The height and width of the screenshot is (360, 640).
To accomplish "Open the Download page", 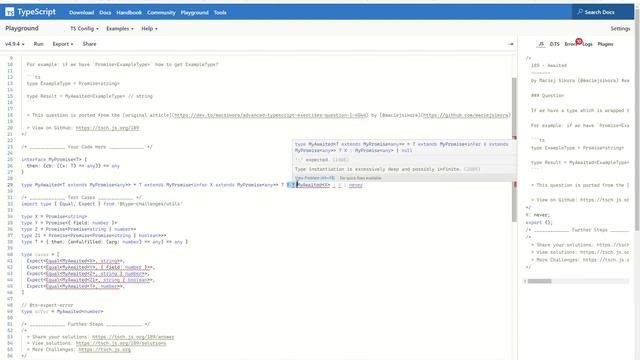I will [x=82, y=13].
